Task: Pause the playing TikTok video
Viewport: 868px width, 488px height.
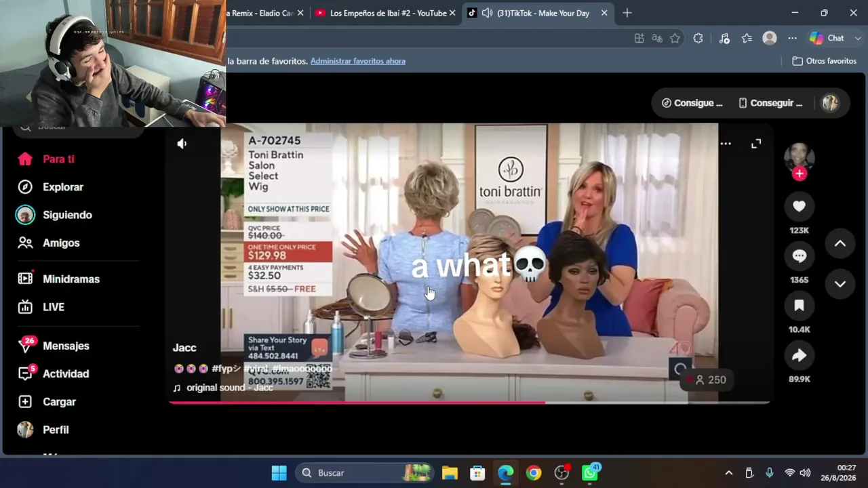Action: (x=469, y=262)
